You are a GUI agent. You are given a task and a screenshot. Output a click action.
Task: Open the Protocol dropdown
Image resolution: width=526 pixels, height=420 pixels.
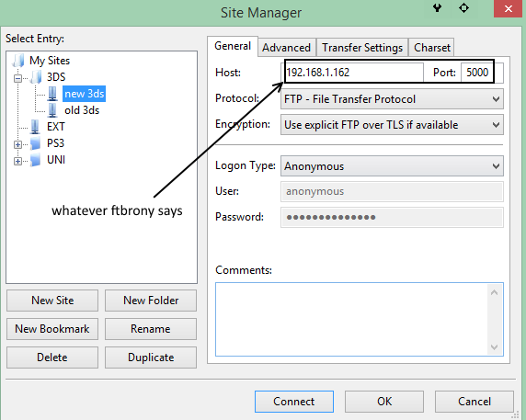coord(392,99)
